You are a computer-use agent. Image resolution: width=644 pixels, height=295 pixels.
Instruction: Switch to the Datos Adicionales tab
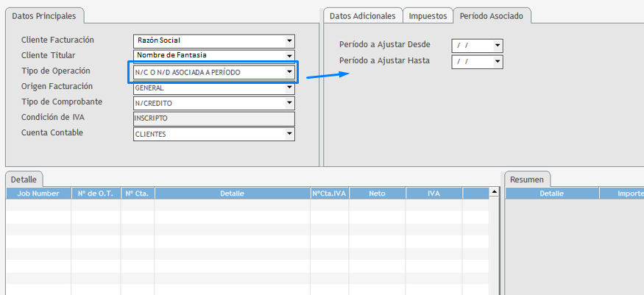[x=363, y=15]
